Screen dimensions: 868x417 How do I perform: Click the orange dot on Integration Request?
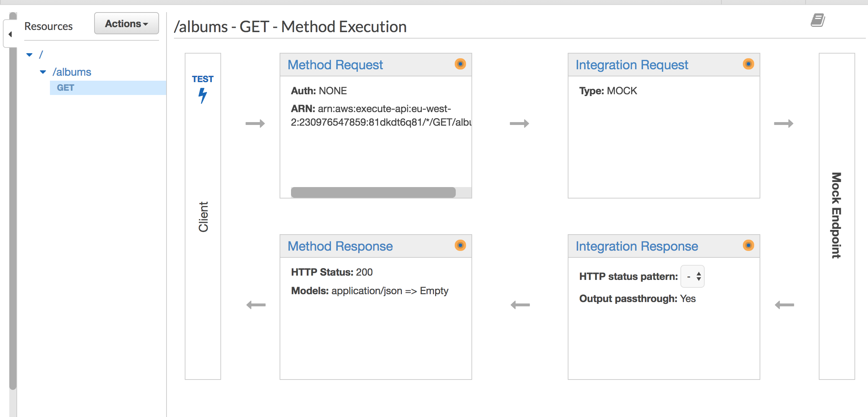pyautogui.click(x=748, y=64)
